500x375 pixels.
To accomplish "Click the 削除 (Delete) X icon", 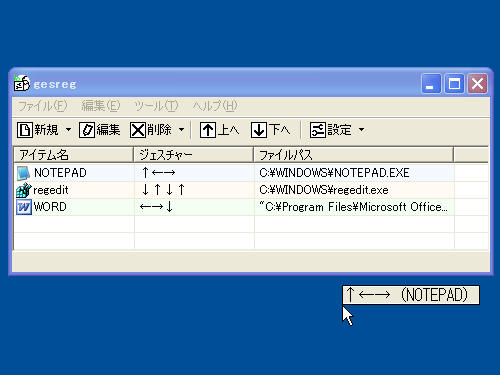I will pyautogui.click(x=138, y=130).
